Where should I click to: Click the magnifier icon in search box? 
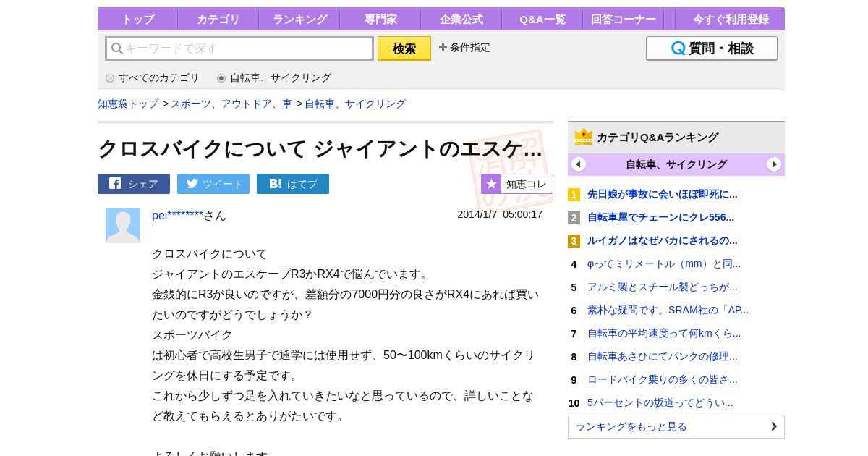click(x=117, y=48)
